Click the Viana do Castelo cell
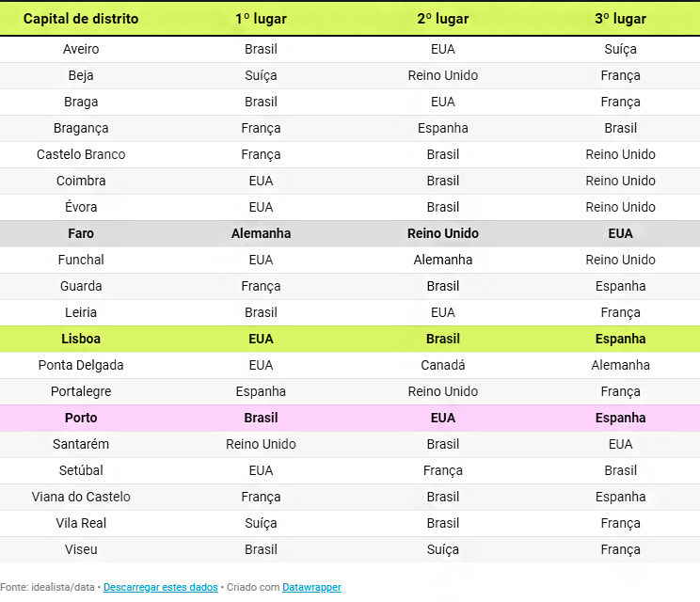The width and height of the screenshot is (700, 602). click(81, 497)
